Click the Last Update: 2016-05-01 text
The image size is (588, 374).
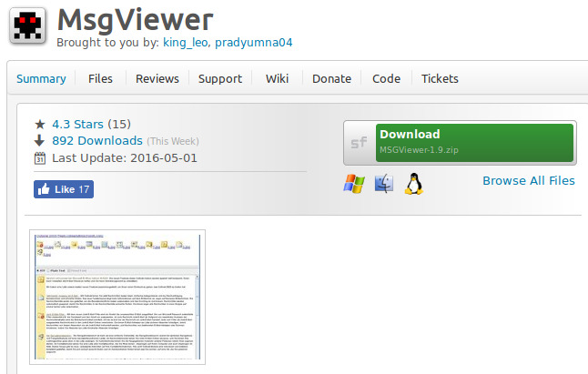[x=125, y=158]
